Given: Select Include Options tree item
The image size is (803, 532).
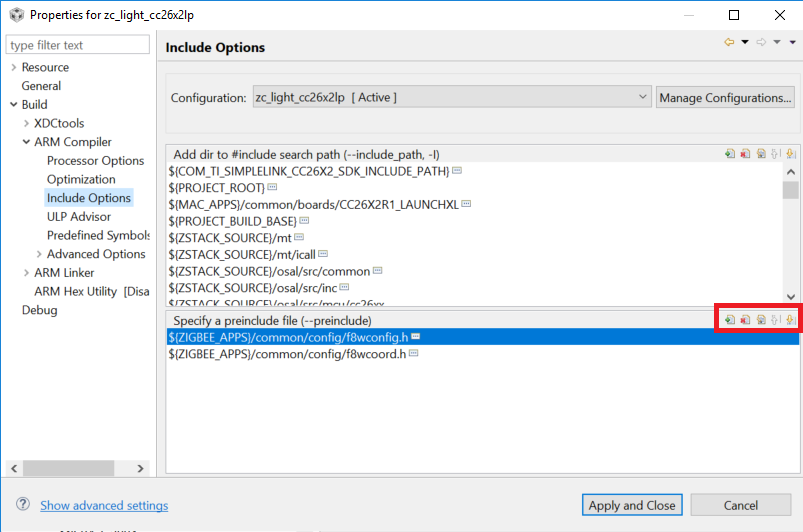Looking at the screenshot, I should [89, 198].
